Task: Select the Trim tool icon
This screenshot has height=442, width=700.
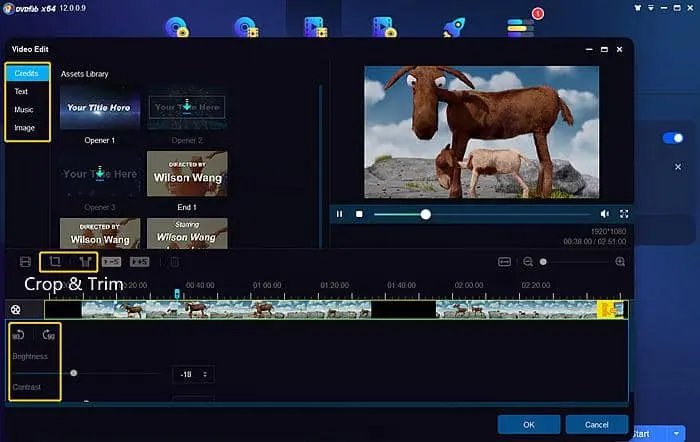Action: tap(84, 262)
